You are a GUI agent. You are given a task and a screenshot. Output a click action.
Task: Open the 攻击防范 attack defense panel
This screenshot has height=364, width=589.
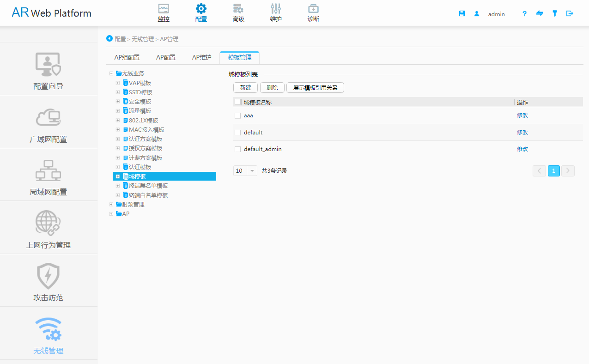(48, 282)
